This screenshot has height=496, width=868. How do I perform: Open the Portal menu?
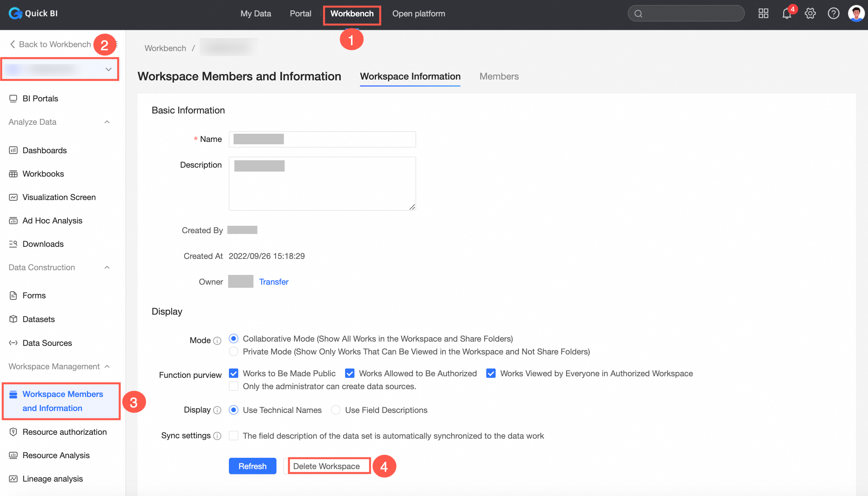pos(301,14)
